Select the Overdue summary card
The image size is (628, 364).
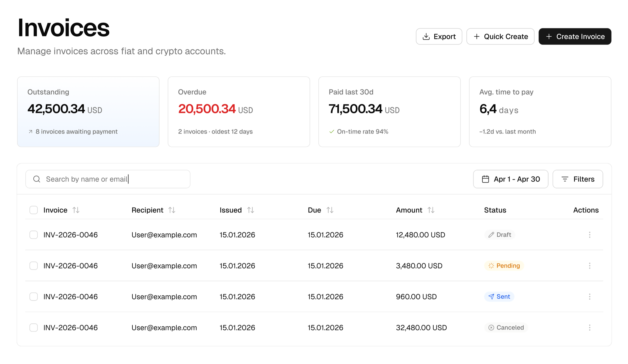tap(239, 112)
